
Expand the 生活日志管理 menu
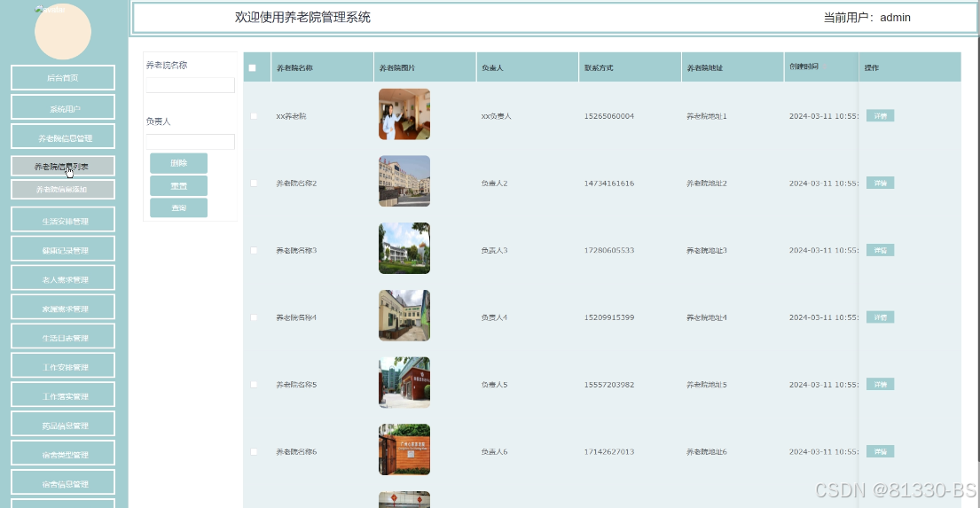[x=62, y=336]
